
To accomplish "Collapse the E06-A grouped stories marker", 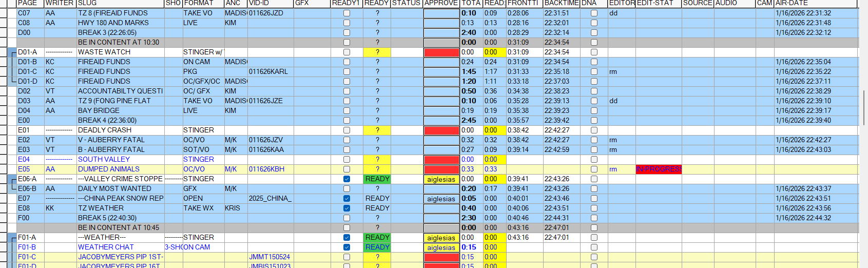I will tap(12, 179).
